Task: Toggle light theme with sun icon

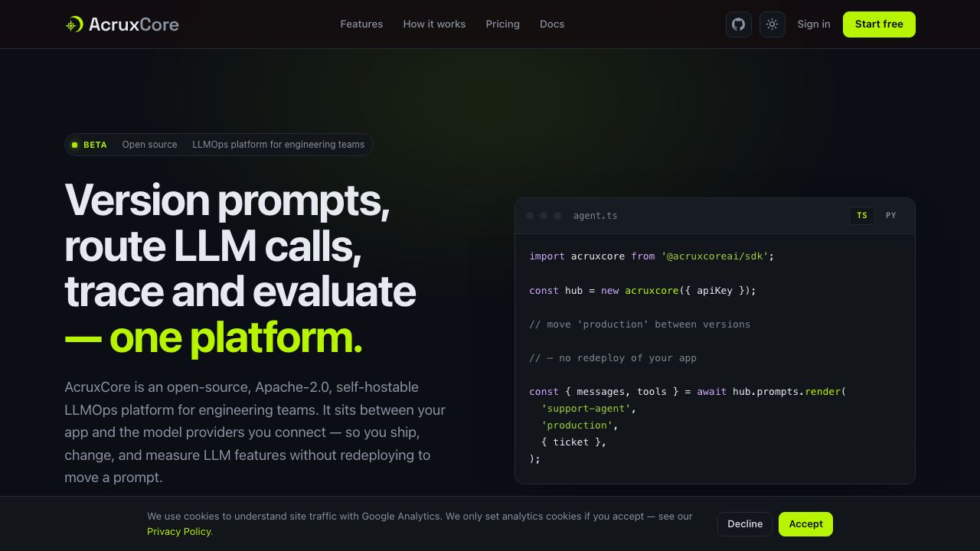Action: (x=773, y=24)
